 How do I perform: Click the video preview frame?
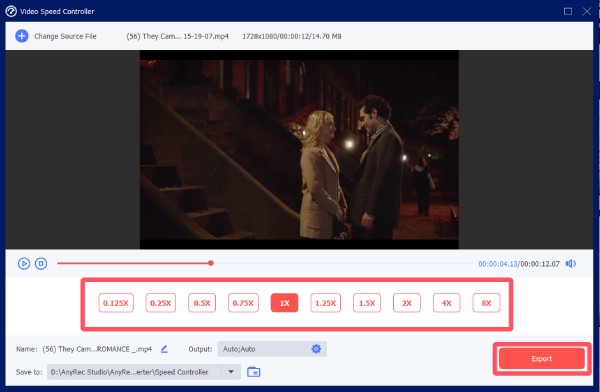tap(299, 149)
